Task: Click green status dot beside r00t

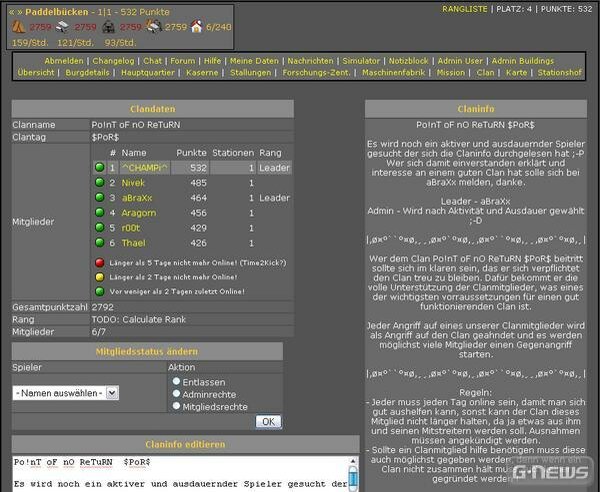Action: pyautogui.click(x=99, y=228)
